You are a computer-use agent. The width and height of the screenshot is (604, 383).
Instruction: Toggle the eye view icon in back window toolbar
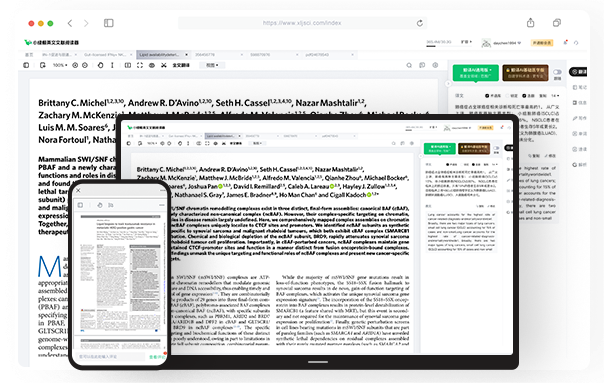(x=152, y=65)
